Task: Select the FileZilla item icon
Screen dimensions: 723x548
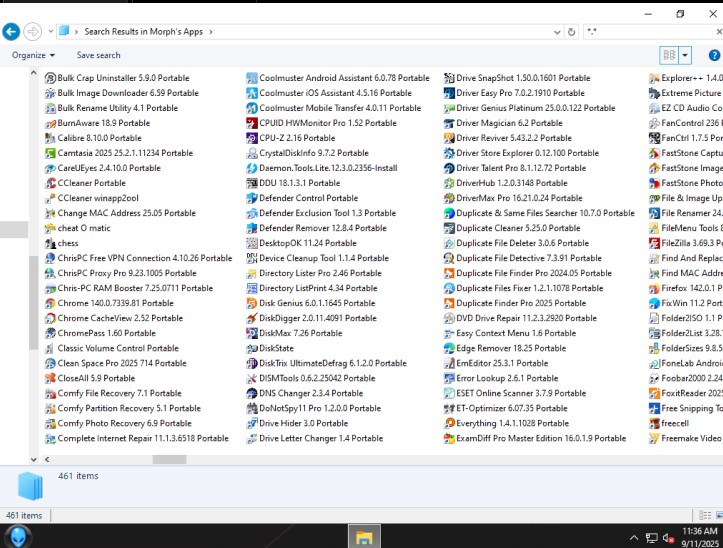Action: click(x=654, y=243)
